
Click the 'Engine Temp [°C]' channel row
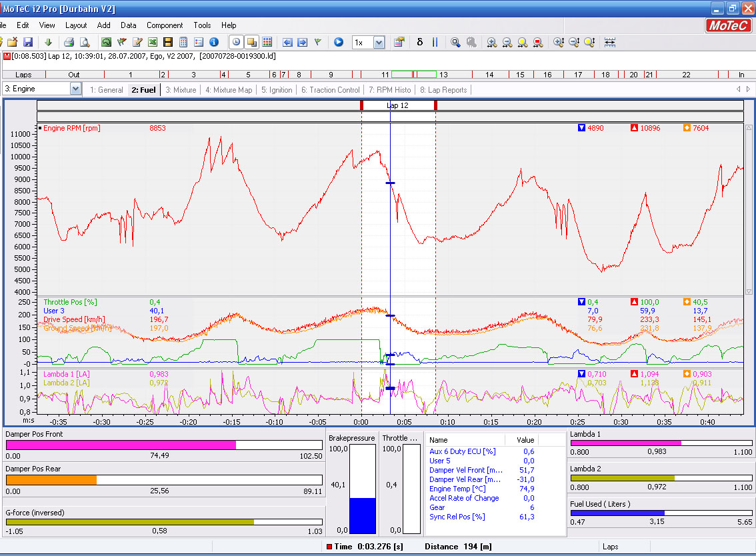482,489
